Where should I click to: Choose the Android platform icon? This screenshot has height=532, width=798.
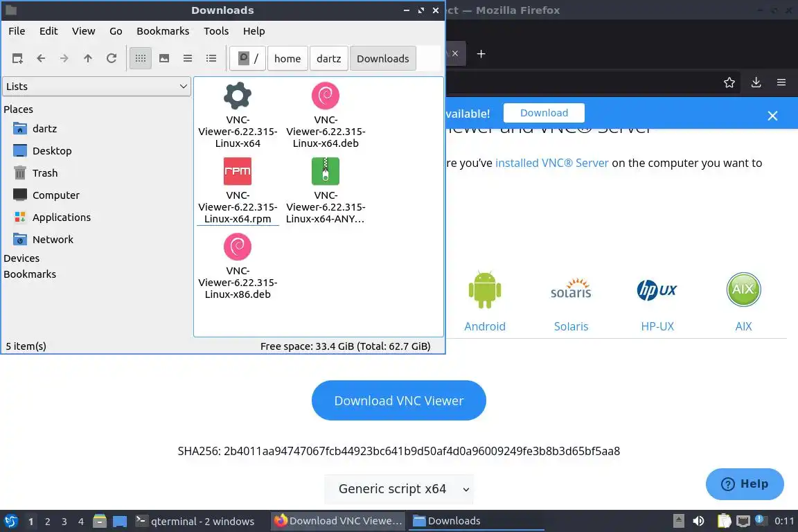point(484,290)
